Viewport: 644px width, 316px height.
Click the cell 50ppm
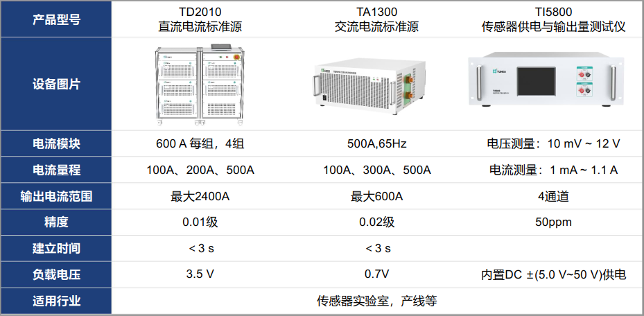[x=554, y=222]
